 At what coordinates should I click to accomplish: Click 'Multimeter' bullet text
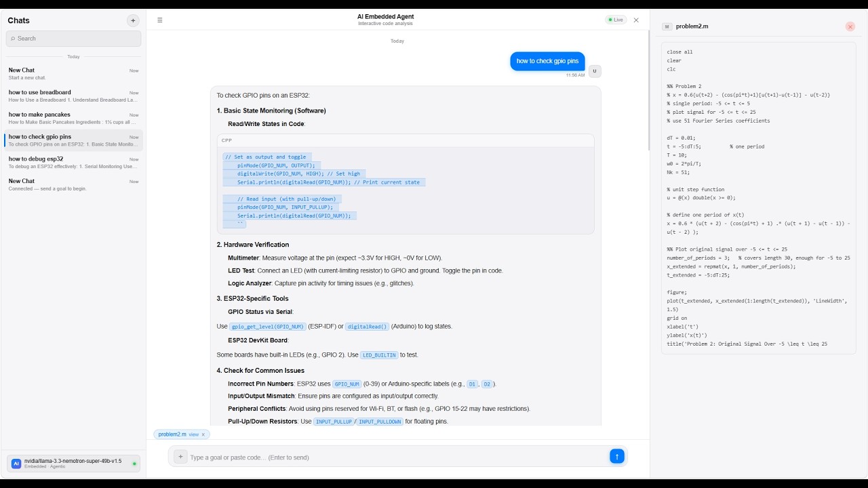click(243, 258)
